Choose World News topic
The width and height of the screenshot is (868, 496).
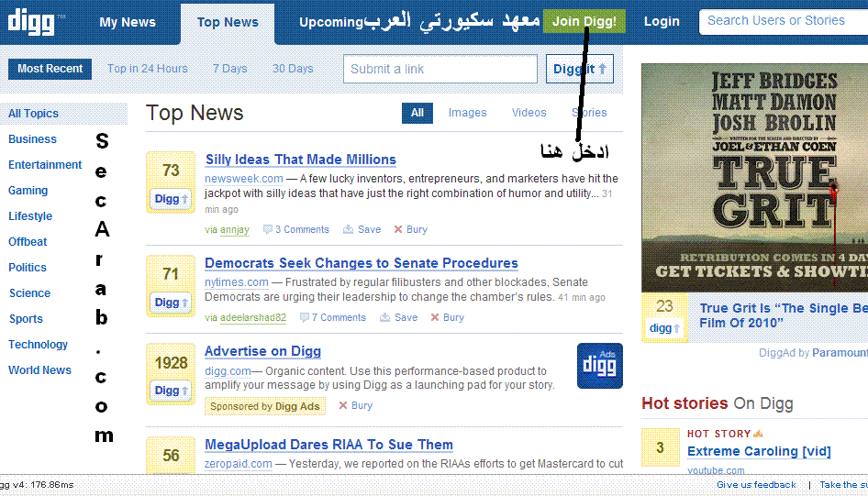click(39, 369)
